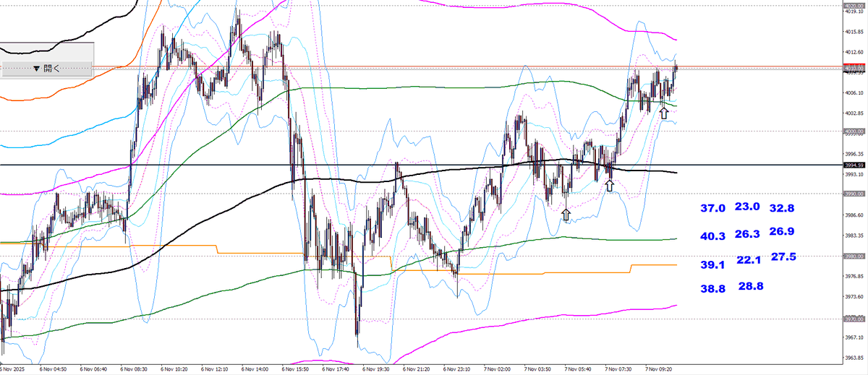Viewport: 868px width, 375px height.
Task: Click the 3986.60 price scale value
Action: click(x=854, y=215)
